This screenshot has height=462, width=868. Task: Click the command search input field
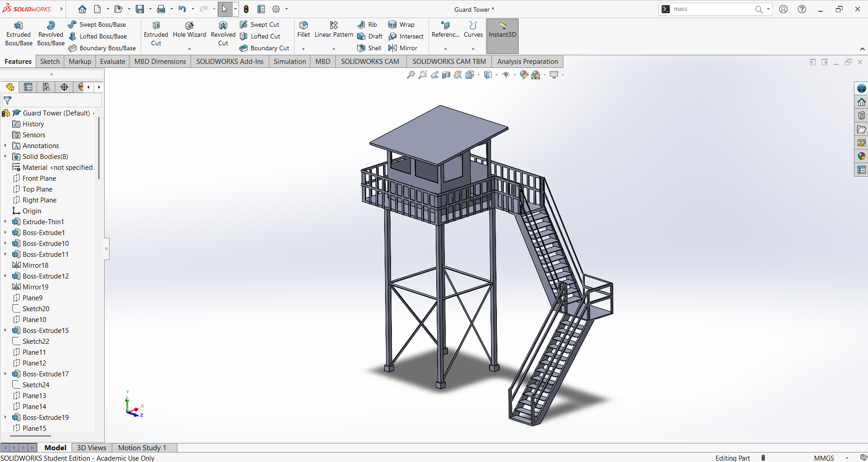(711, 9)
